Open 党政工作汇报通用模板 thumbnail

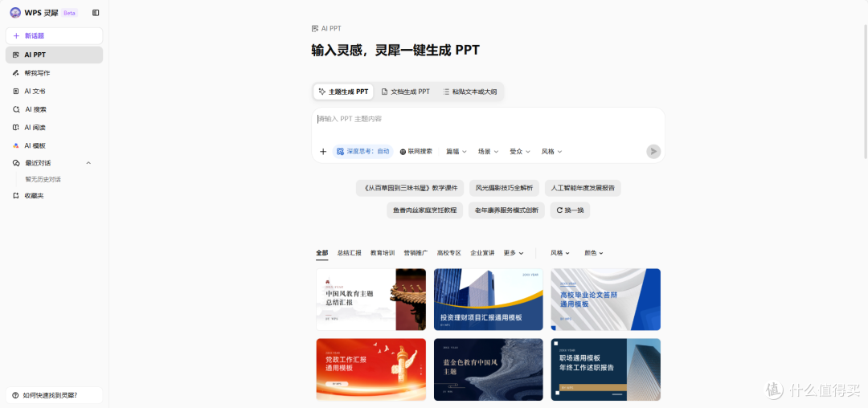tap(371, 369)
